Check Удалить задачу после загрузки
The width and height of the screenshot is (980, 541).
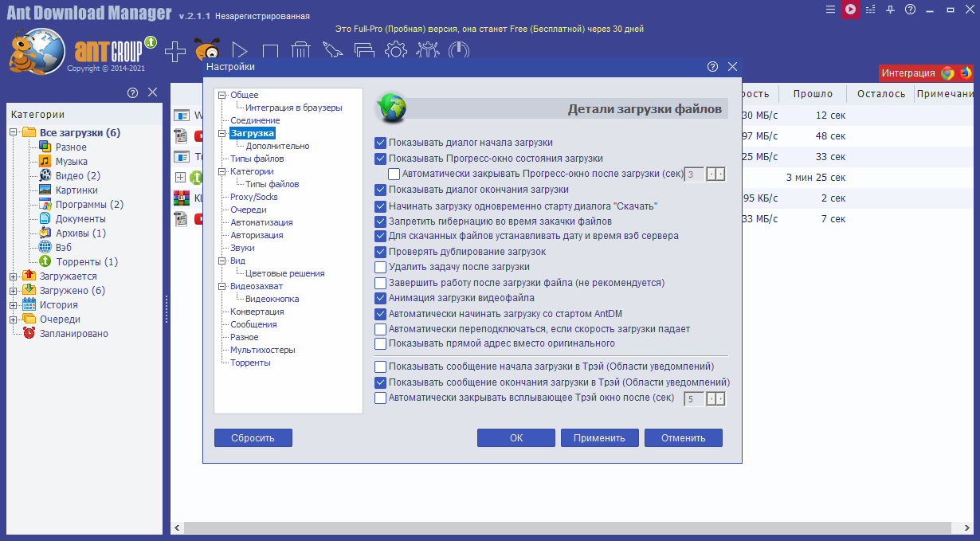point(380,267)
